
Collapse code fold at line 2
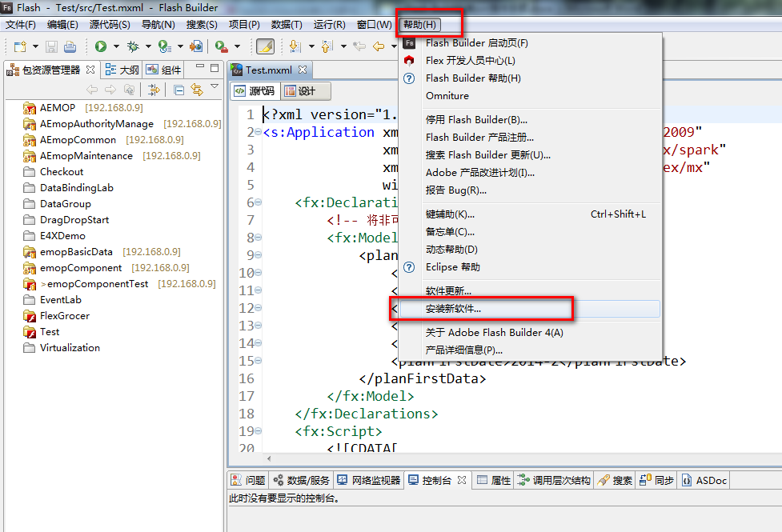(x=258, y=132)
